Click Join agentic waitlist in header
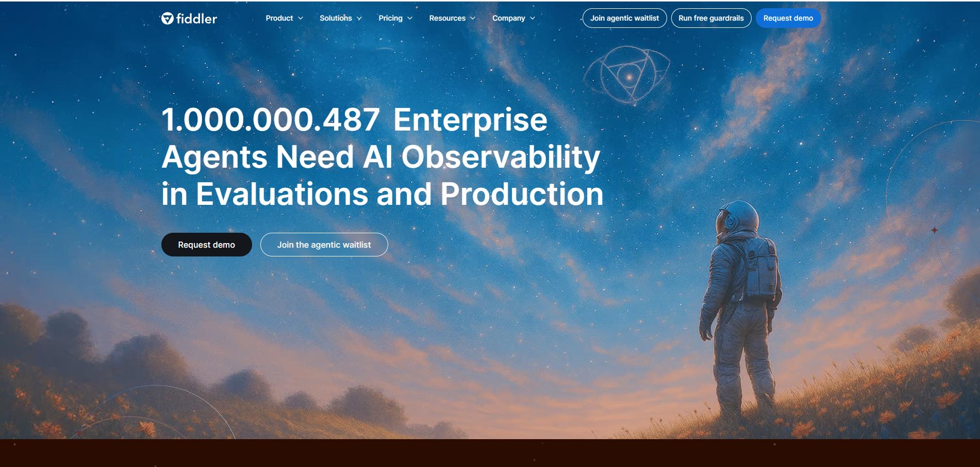The image size is (980, 467). (x=624, y=18)
